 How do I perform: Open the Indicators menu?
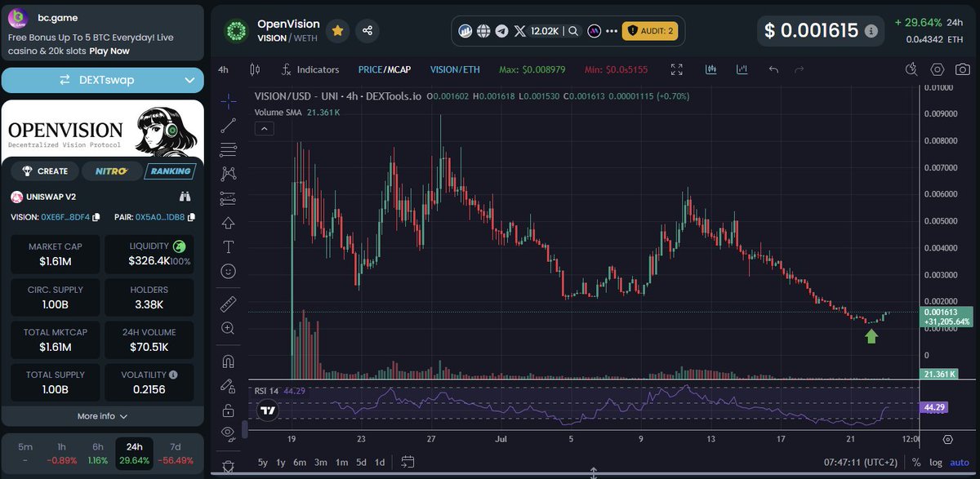tap(310, 69)
